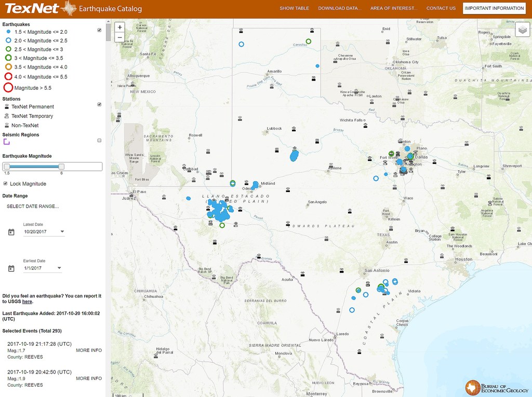Click the Seismic Regions purple legend icon
The image size is (532, 397).
(x=6, y=142)
